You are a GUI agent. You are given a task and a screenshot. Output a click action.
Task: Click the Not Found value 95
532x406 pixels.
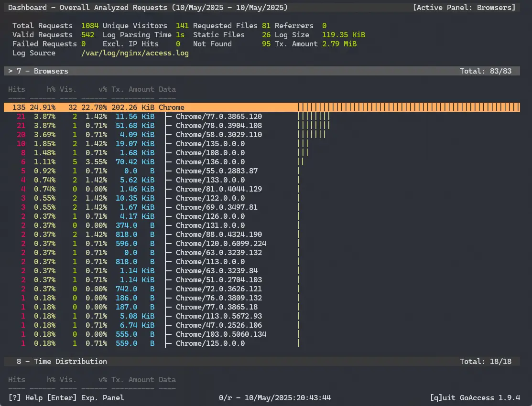point(266,44)
